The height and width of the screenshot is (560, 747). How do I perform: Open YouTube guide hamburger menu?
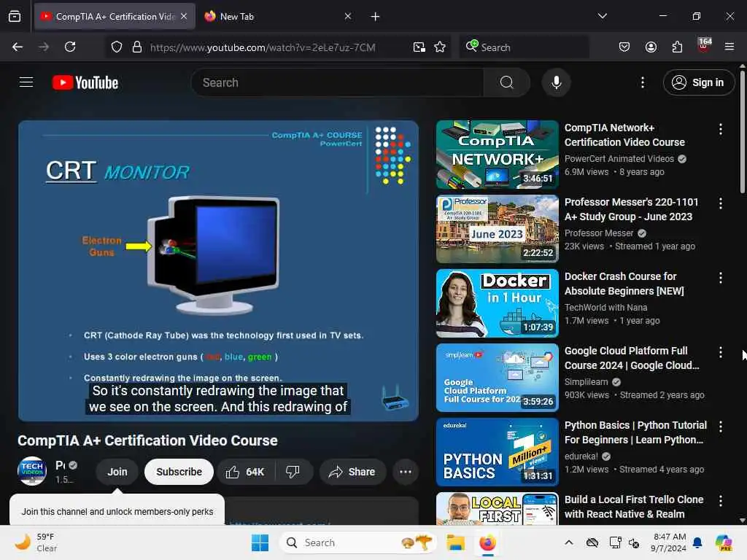[x=26, y=82]
